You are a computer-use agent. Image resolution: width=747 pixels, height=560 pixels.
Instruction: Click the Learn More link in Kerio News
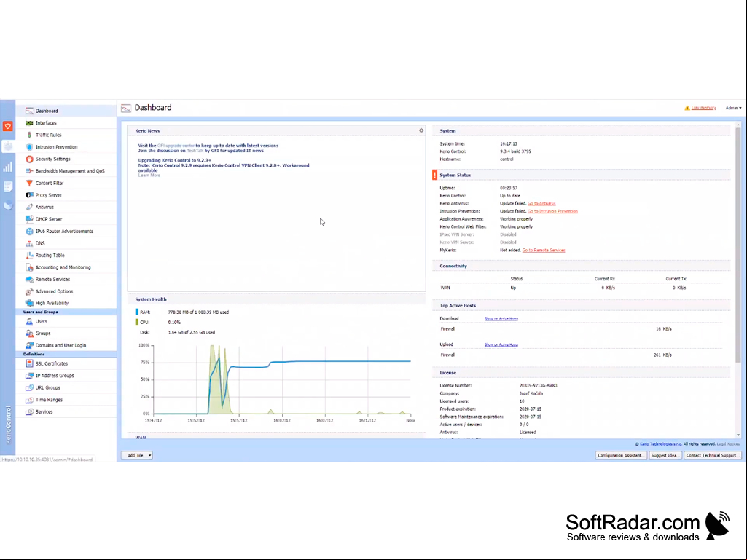pos(149,176)
